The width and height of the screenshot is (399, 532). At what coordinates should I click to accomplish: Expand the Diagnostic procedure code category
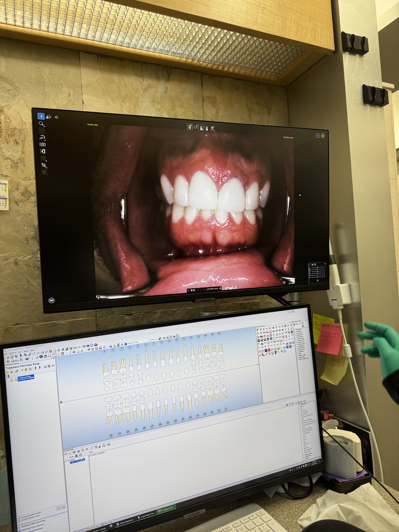point(298,329)
